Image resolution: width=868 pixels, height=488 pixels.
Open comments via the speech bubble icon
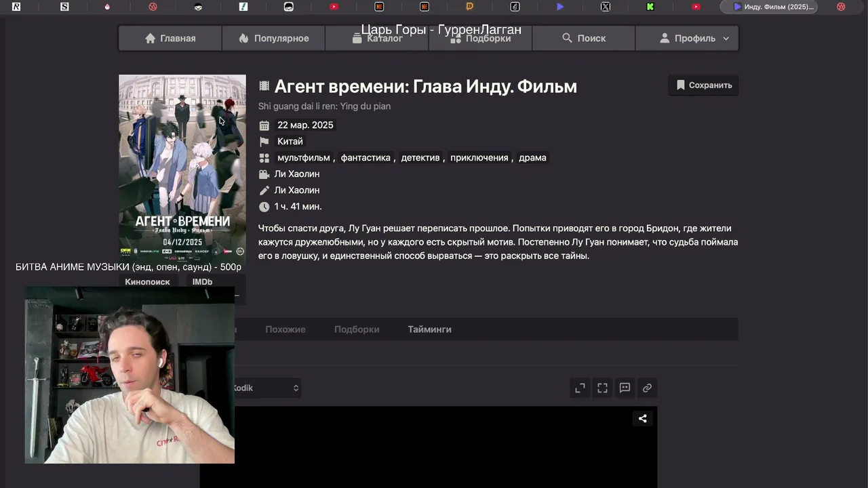pos(625,388)
